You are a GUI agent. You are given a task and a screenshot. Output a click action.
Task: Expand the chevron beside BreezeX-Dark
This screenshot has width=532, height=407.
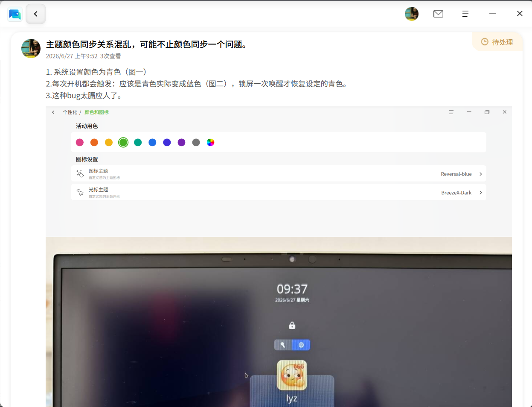(481, 193)
